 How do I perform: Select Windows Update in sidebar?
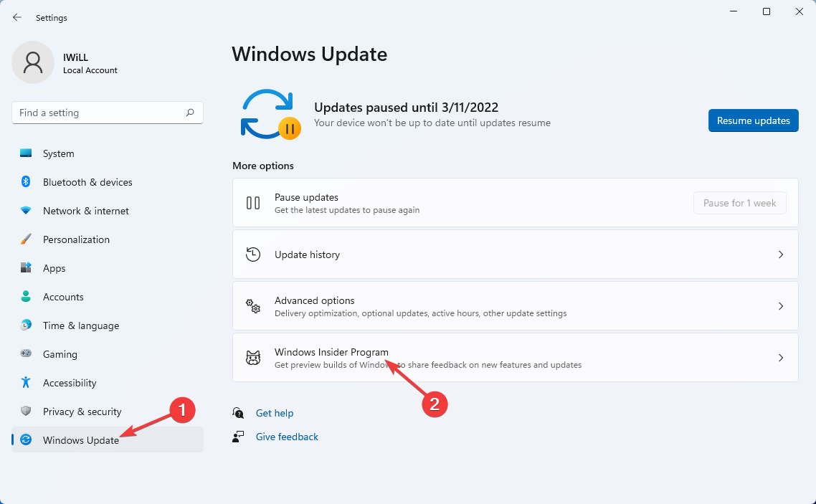[108, 440]
